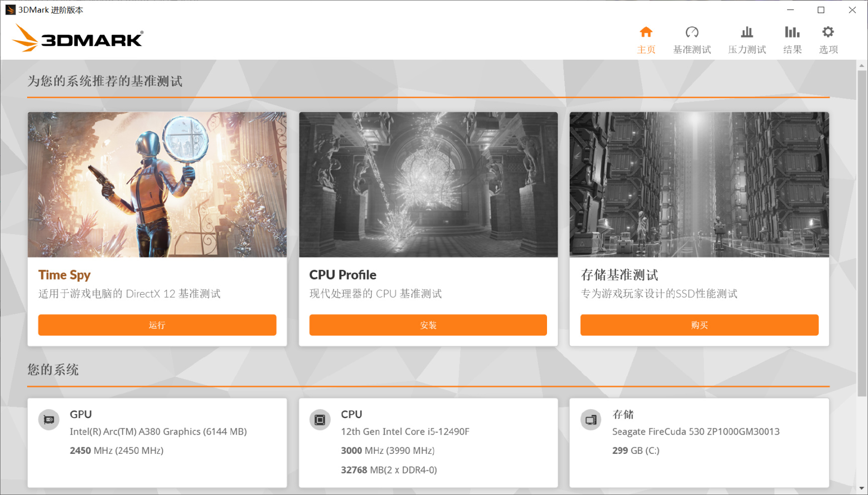Click the 3DMark title bar app icon

[11, 10]
